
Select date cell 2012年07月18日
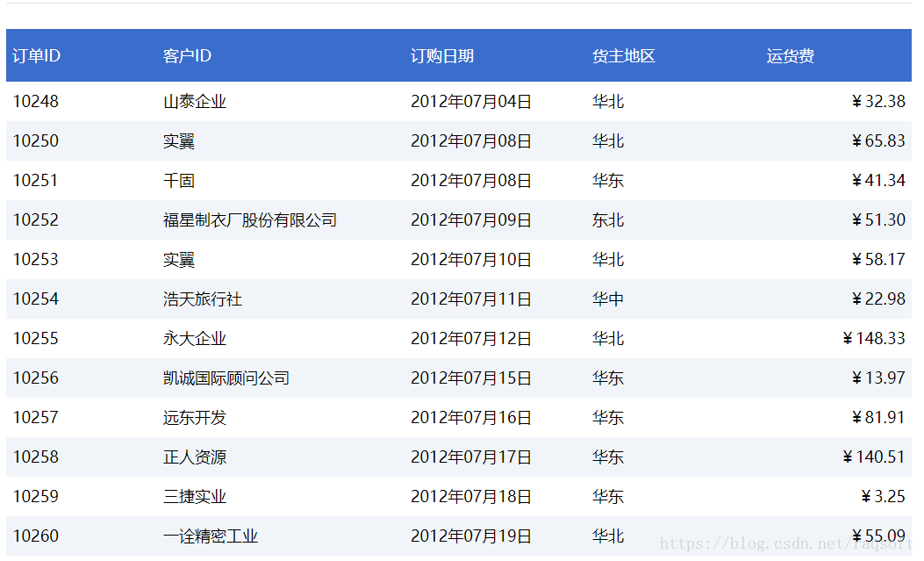[471, 496]
